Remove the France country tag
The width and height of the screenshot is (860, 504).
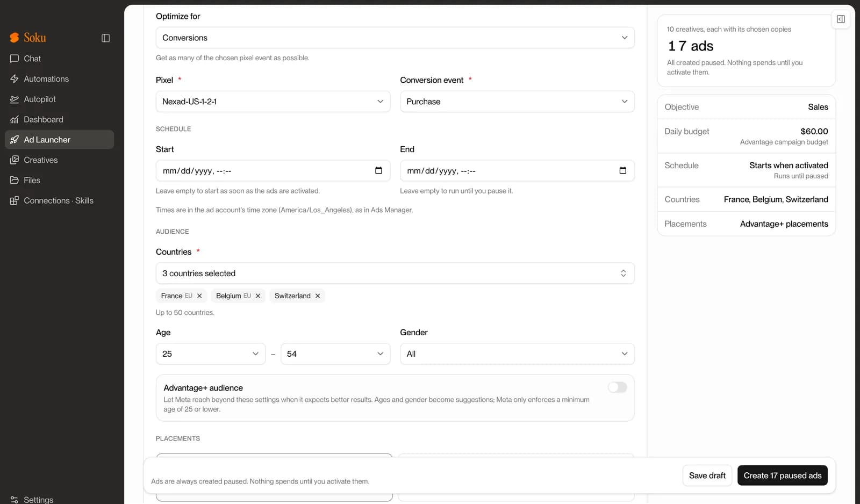click(x=199, y=296)
